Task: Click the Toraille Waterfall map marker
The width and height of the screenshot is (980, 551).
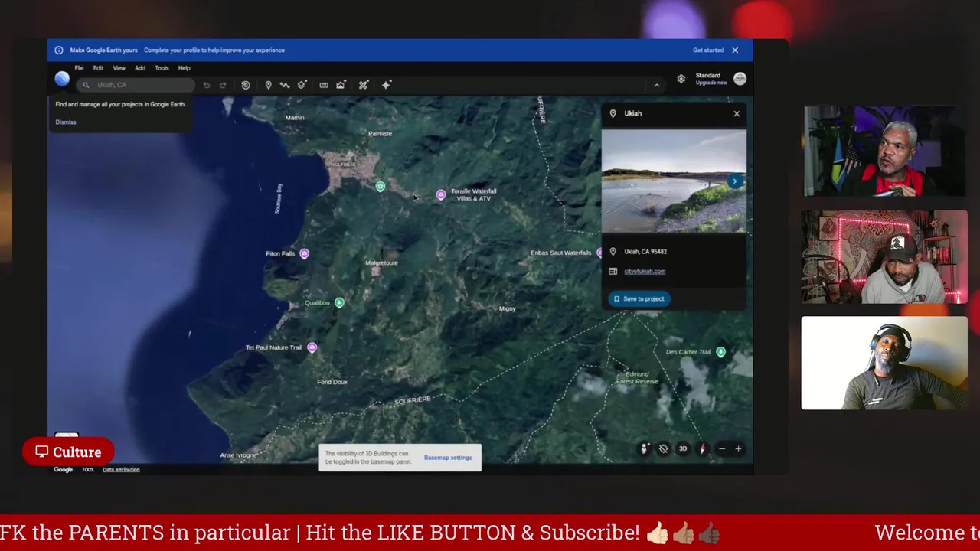Action: (x=440, y=195)
